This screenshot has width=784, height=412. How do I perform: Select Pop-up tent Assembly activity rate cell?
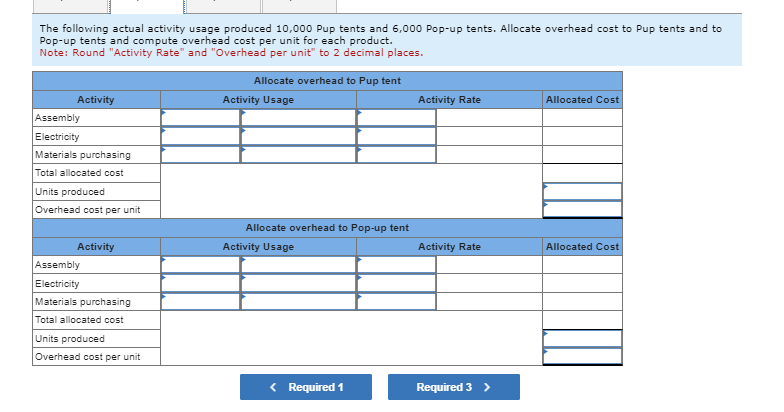(396, 264)
